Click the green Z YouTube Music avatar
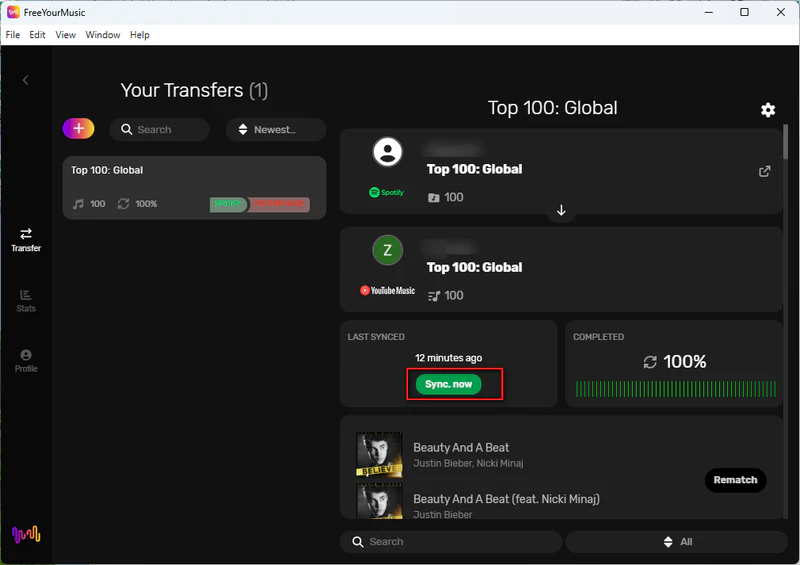 point(388,250)
